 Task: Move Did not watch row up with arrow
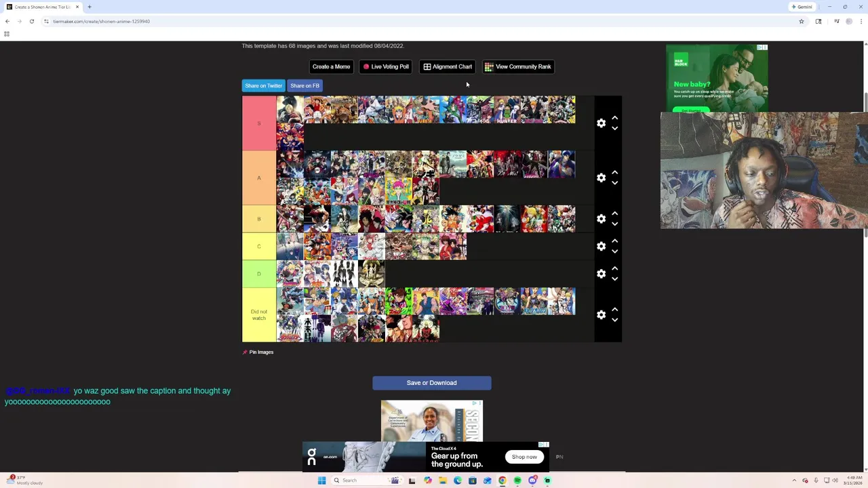coord(615,310)
